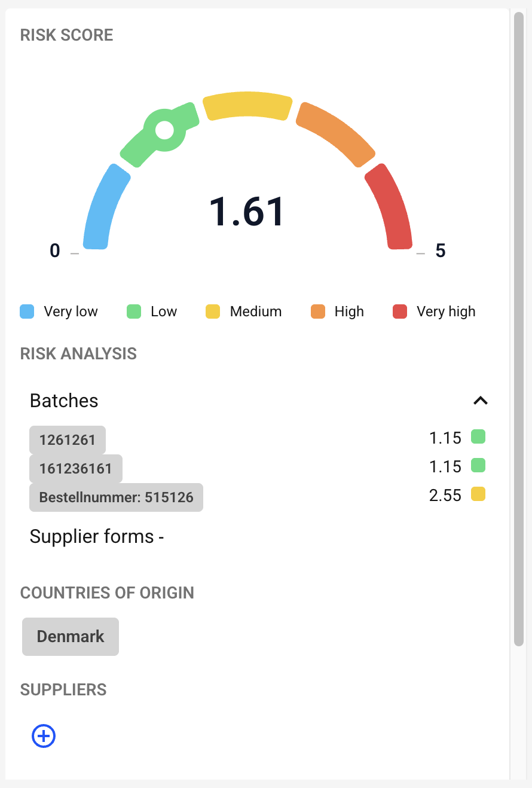Click the Supplier forms row
Screen dimensions: 532x788
click(97, 536)
